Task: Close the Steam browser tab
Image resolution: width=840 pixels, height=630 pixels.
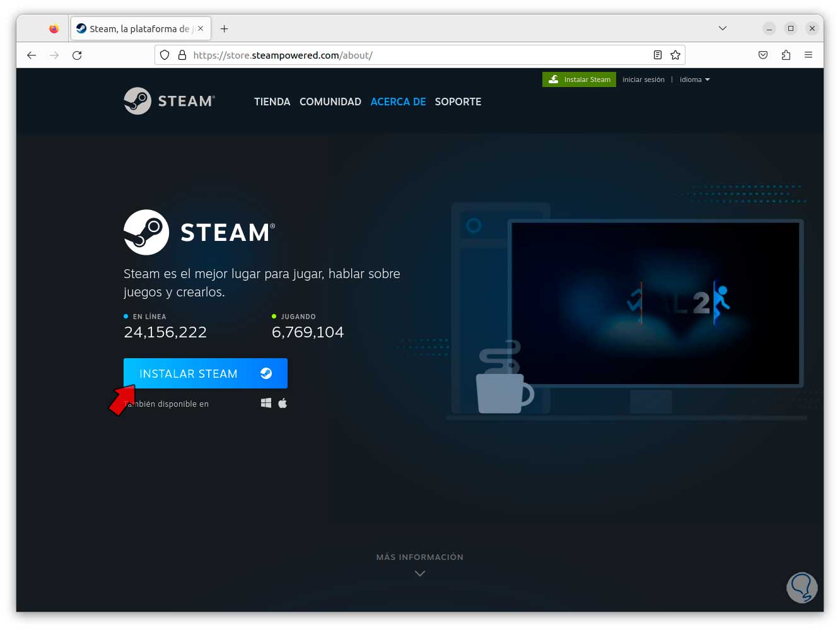Action: (201, 28)
